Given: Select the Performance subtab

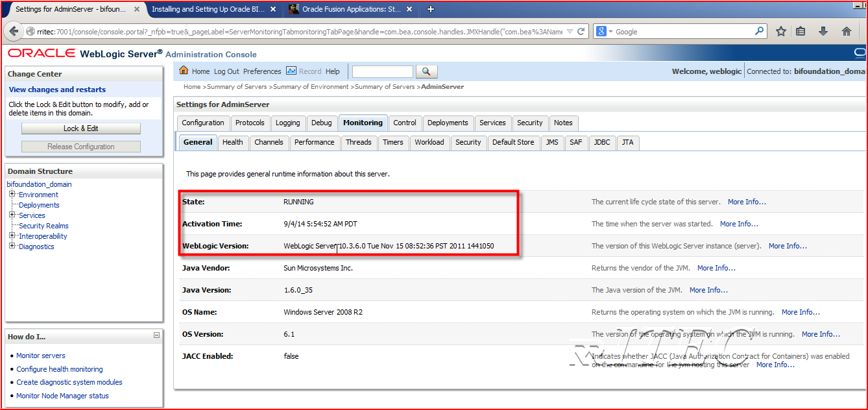Looking at the screenshot, I should click(314, 142).
